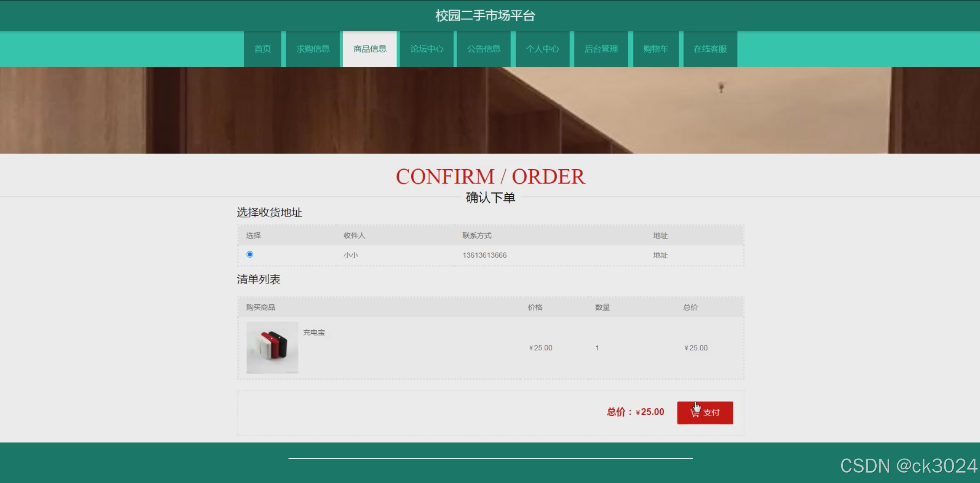Click the 总价 ¥25.00 total label
Screen dimensions: 980x483
(x=635, y=412)
